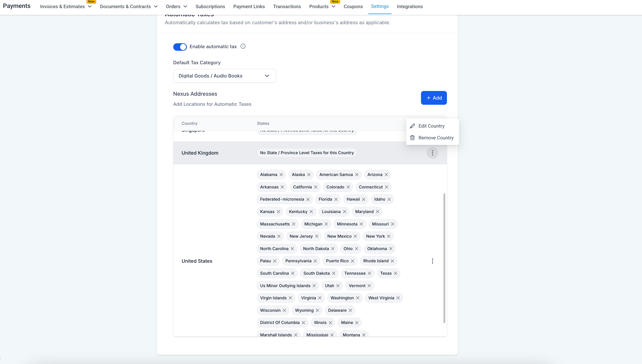The height and width of the screenshot is (364, 642).
Task: Remove the Texas state tag
Action: (396, 273)
